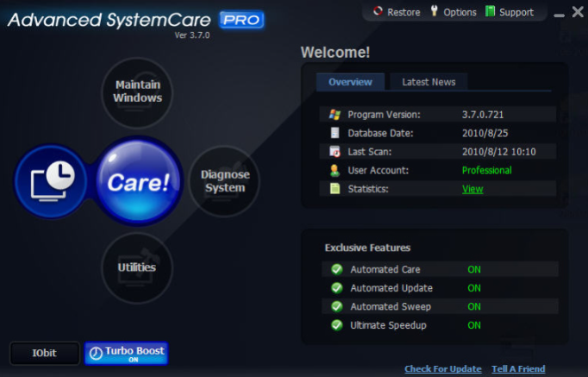Screen dimensions: 588x377
Task: Click the Database Date document icon
Action: [335, 133]
